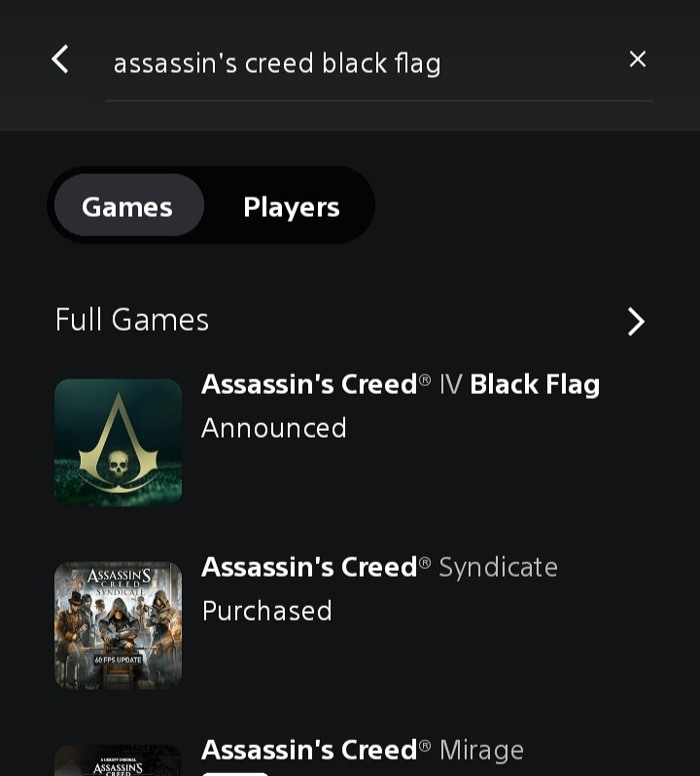
Task: Go back using the left arrow
Action: (x=60, y=59)
